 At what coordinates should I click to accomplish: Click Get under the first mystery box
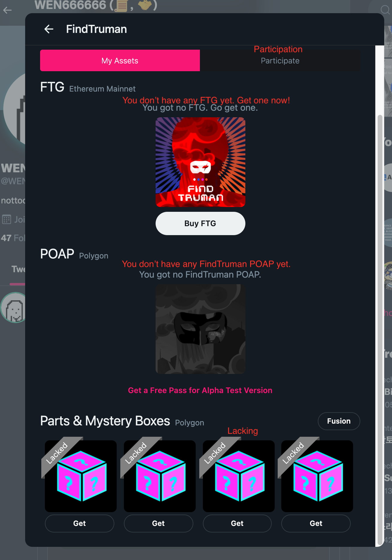click(x=80, y=523)
